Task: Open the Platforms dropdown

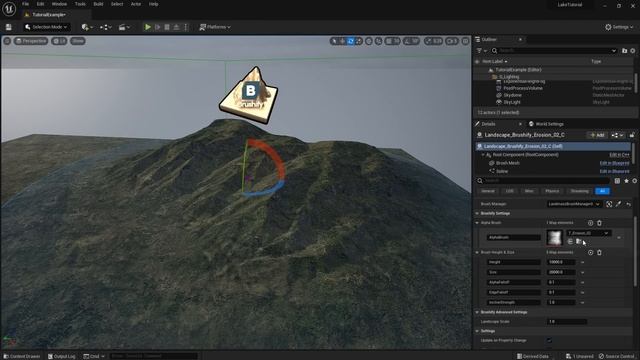Action: pyautogui.click(x=215, y=27)
